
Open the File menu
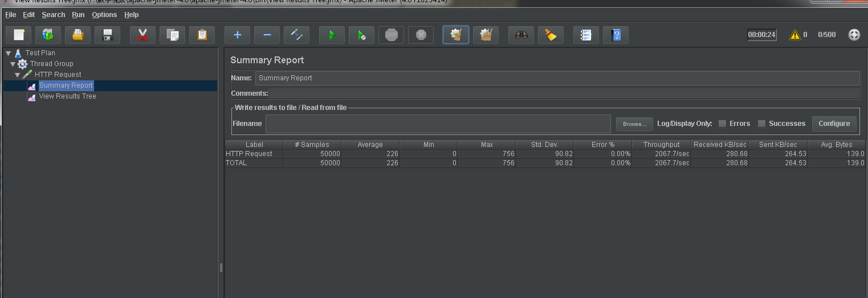(11, 15)
